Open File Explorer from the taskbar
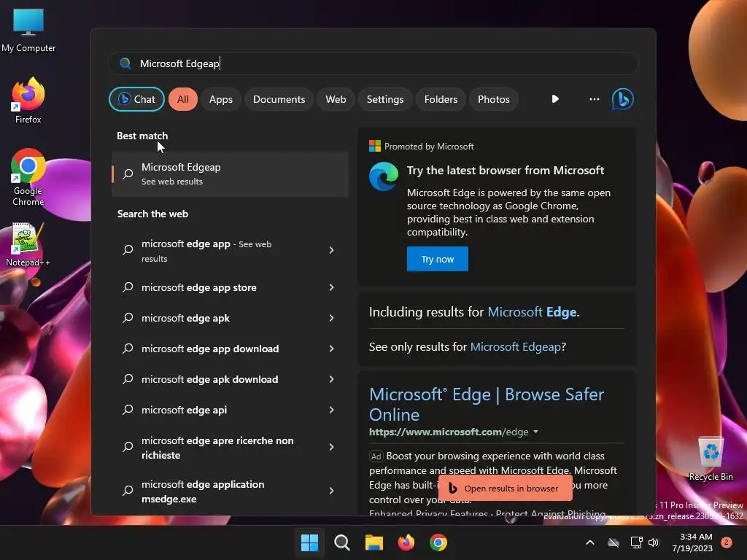This screenshot has width=747, height=560. point(374,542)
